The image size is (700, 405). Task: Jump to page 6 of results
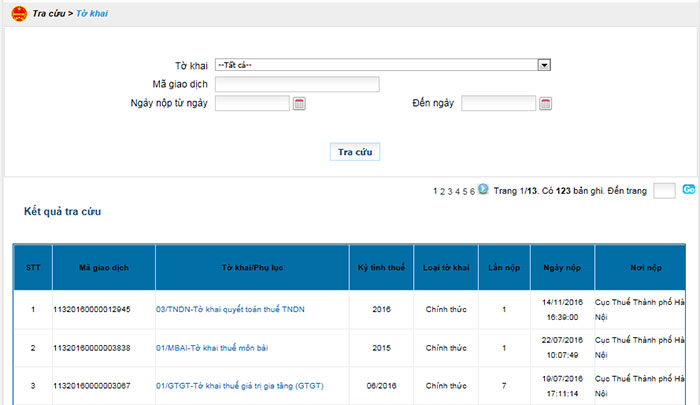471,190
